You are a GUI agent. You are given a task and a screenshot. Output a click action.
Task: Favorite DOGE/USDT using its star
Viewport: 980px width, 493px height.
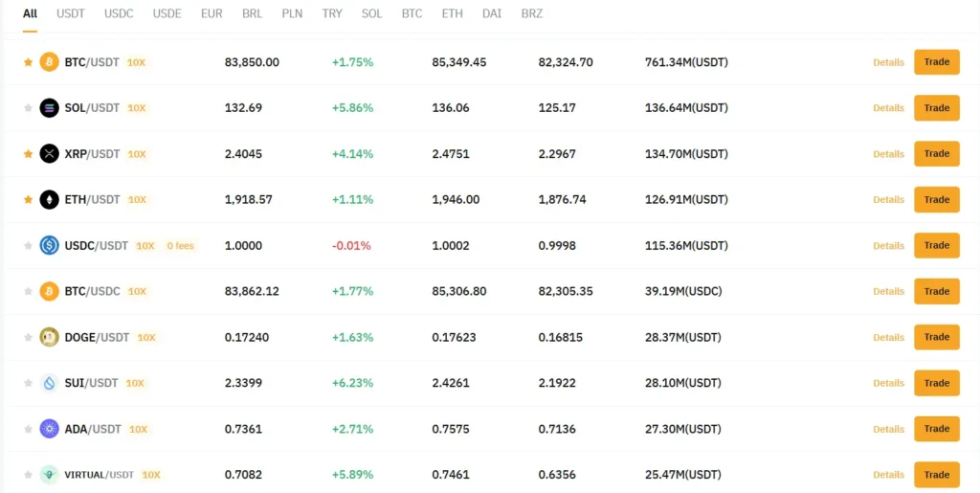pos(28,337)
